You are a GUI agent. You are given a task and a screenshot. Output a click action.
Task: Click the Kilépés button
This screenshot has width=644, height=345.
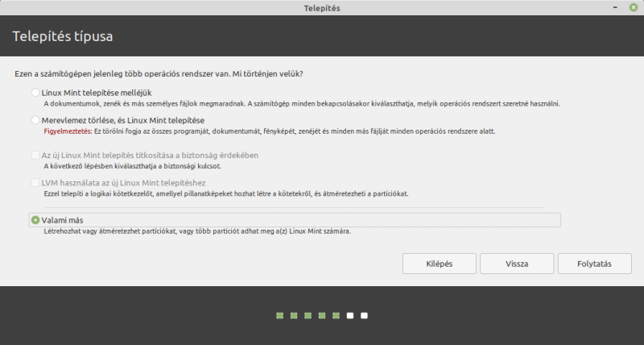439,264
